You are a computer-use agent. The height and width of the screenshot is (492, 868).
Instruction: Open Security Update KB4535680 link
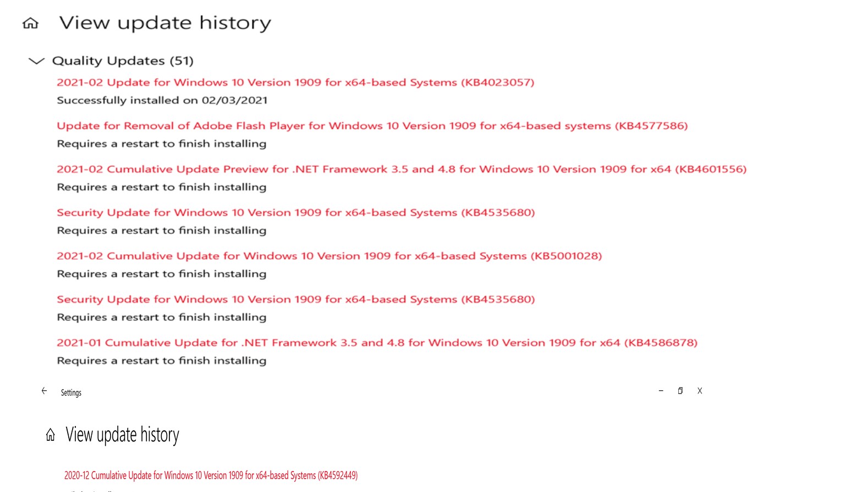click(x=295, y=212)
